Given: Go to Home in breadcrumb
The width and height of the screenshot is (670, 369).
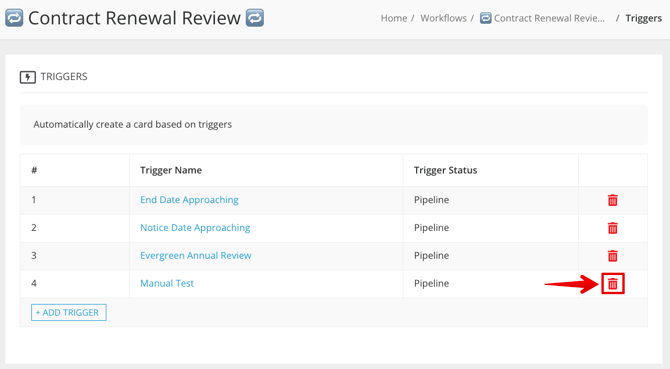Looking at the screenshot, I should coord(394,18).
